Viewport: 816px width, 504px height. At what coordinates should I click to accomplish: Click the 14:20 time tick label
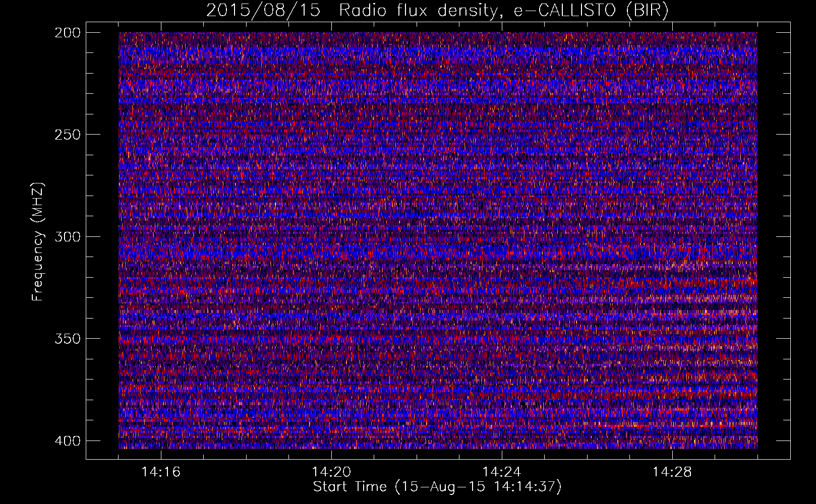click(331, 472)
